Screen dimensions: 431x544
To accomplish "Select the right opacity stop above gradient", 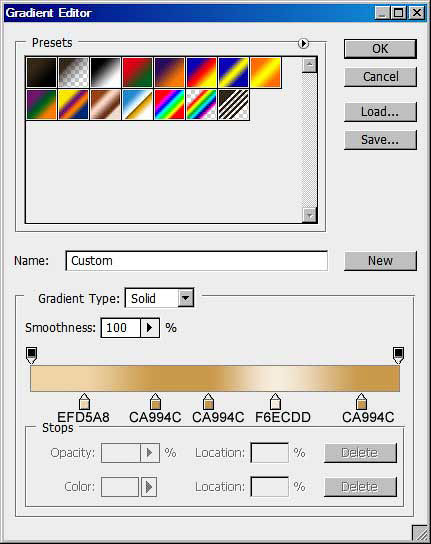I will coord(398,355).
